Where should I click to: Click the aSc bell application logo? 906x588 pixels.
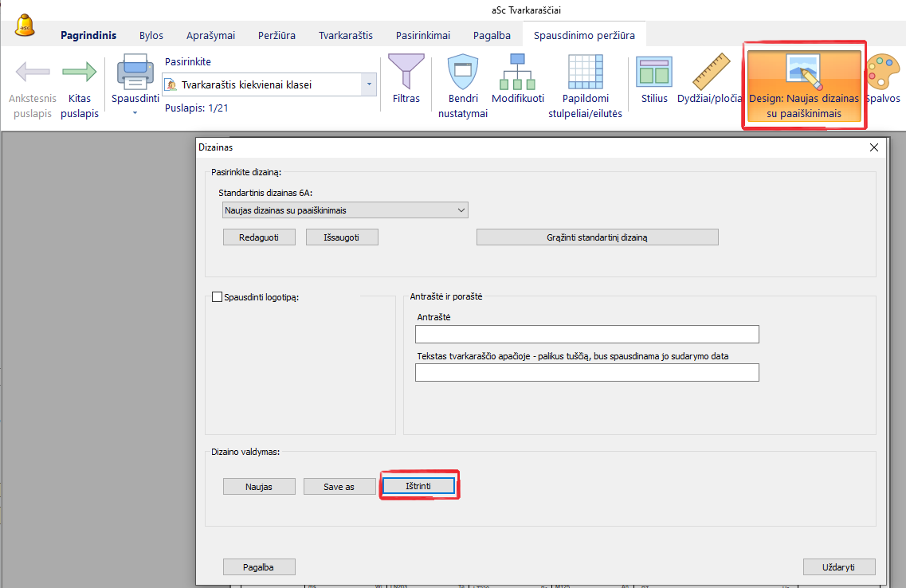(25, 26)
